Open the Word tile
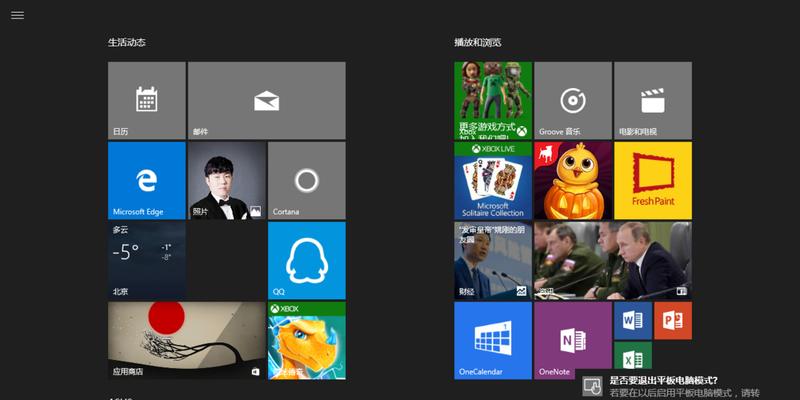The height and width of the screenshot is (400, 800). 633,320
